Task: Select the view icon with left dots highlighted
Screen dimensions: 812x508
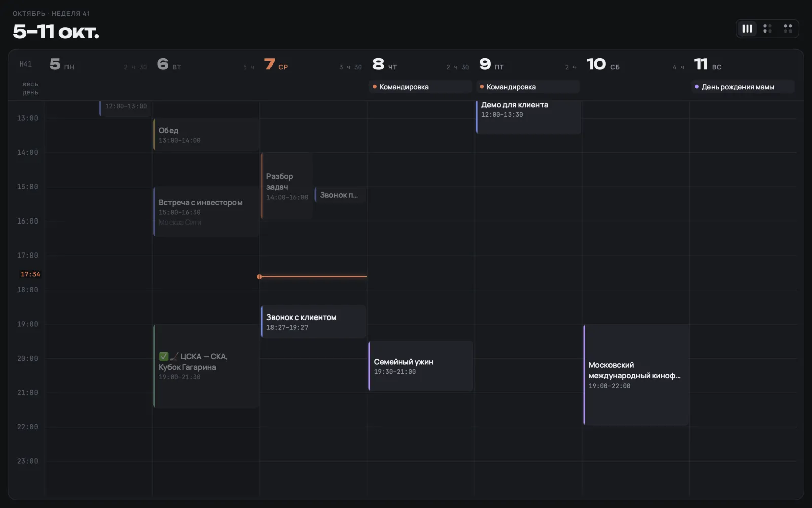Action: coord(767,28)
